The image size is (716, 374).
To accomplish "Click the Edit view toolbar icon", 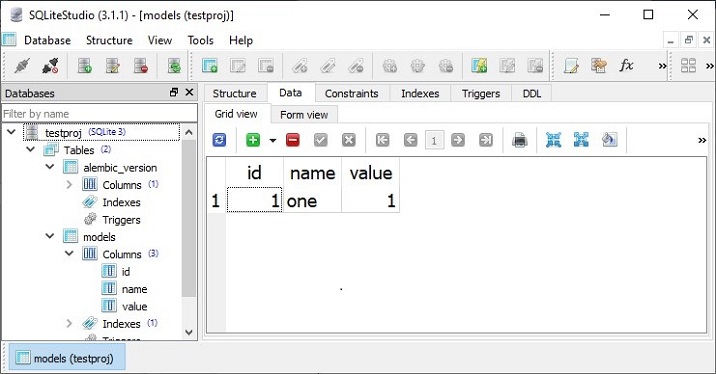I will point(507,66).
